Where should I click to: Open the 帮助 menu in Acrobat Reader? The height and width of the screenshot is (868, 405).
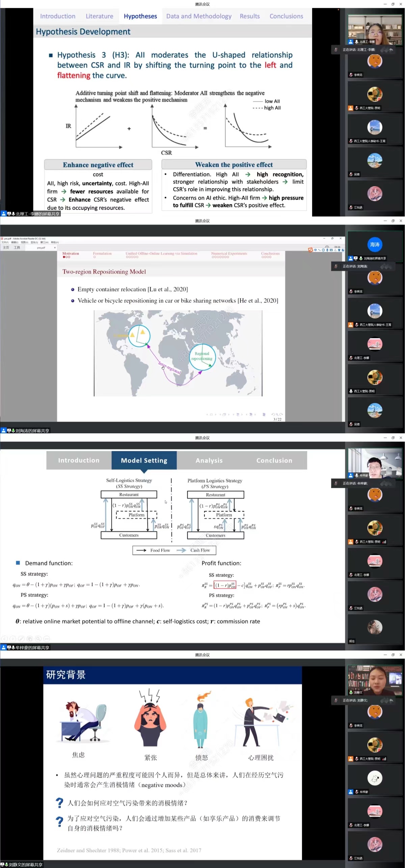tap(55, 242)
